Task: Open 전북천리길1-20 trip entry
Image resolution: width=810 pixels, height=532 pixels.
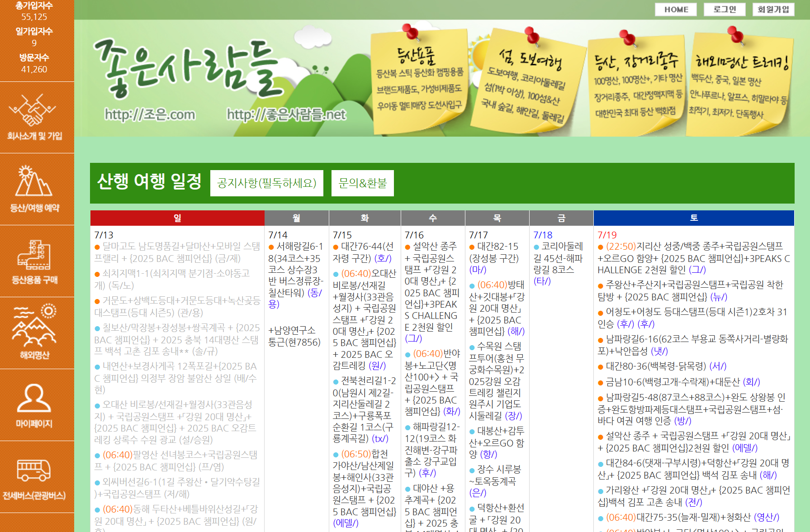Action: tap(365, 410)
